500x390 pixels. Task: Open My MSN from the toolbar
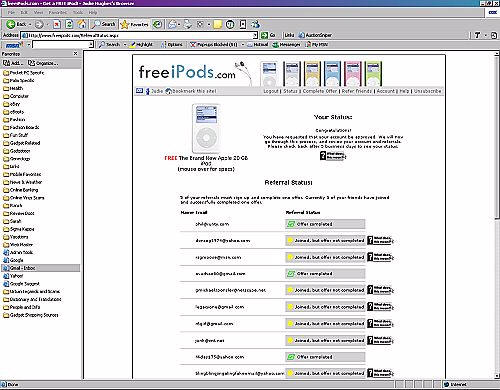tap(317, 44)
